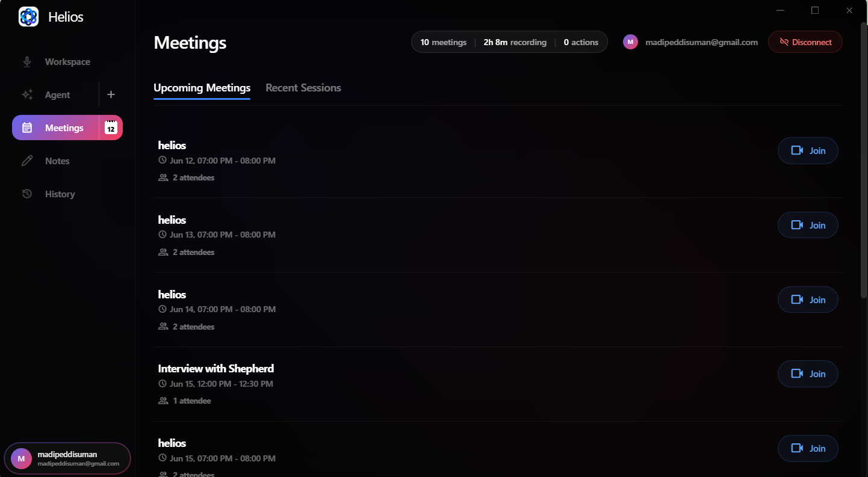Screen dimensions: 868x477
Task: Select the Meetings sidebar item
Action: (x=55, y=128)
